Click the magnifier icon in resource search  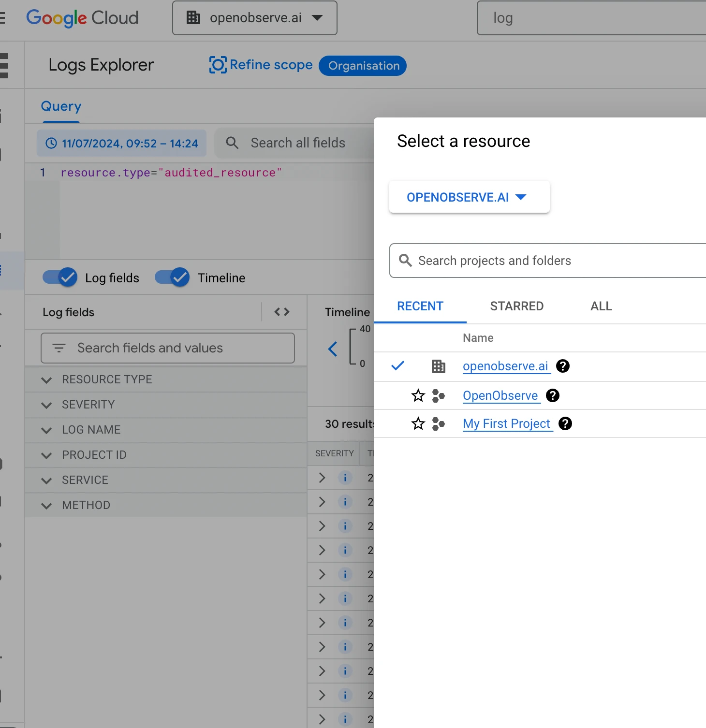405,261
